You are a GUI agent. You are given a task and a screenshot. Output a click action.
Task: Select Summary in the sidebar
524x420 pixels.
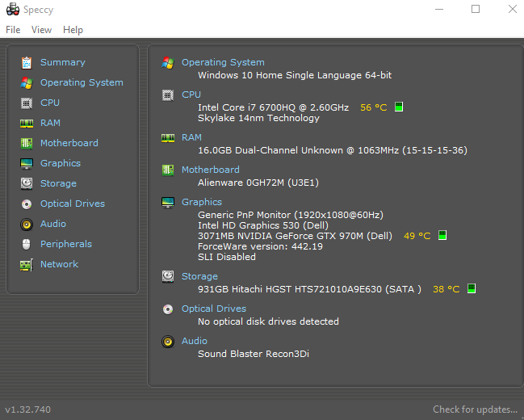63,62
